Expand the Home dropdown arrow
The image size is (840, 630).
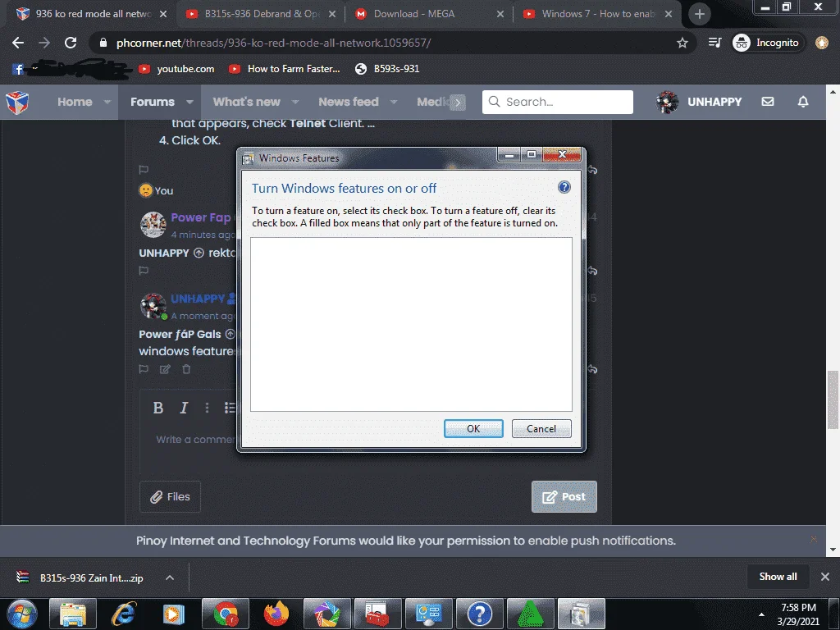(107, 102)
